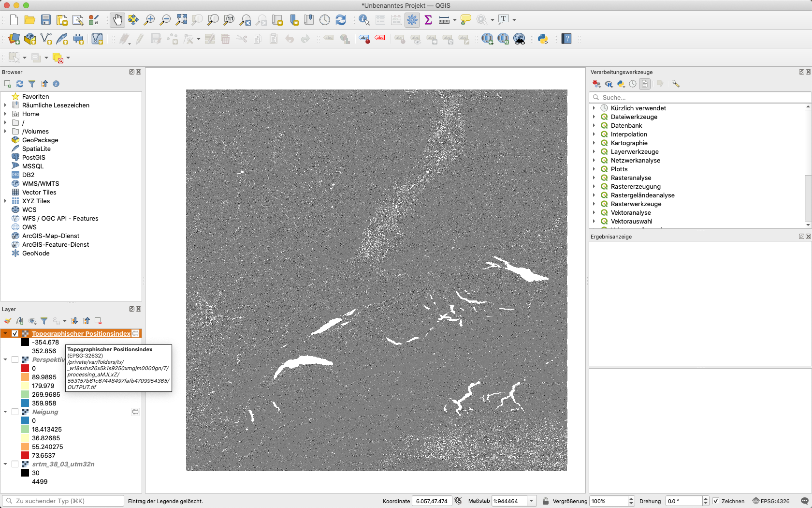Open the Help question mark button
This screenshot has height=508, width=812.
(x=566, y=39)
